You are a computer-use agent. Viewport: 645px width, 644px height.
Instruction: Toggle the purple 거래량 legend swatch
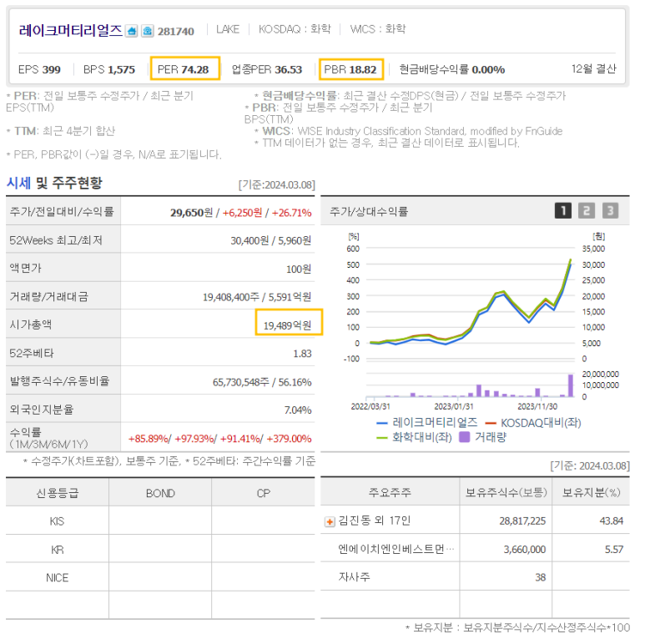pyautogui.click(x=482, y=437)
